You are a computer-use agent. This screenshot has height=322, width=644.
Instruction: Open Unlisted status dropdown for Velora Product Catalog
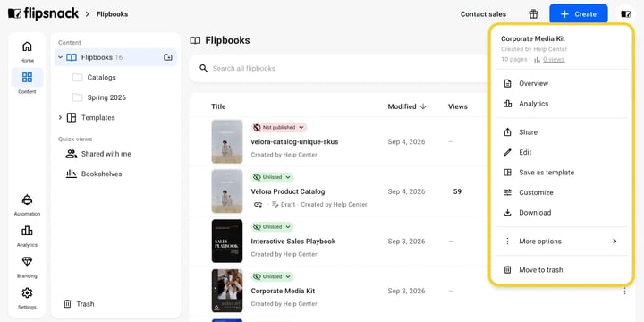(272, 177)
